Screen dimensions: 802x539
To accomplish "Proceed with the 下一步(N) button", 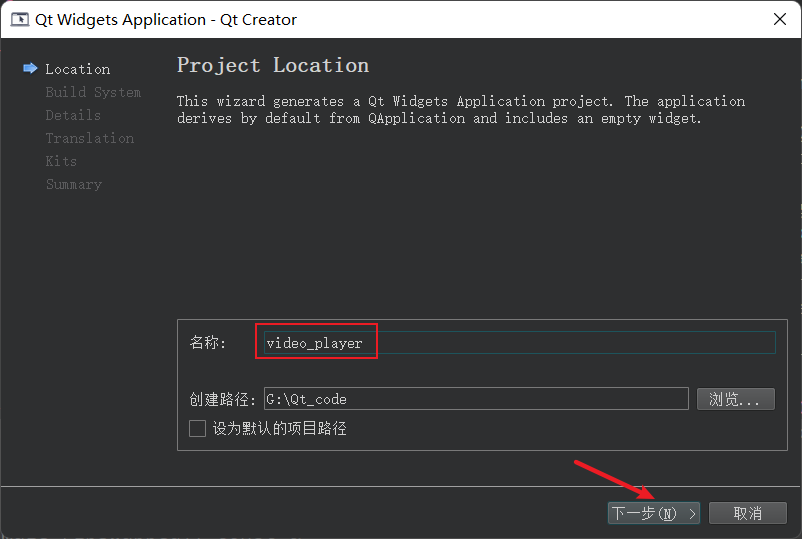I will [654, 513].
